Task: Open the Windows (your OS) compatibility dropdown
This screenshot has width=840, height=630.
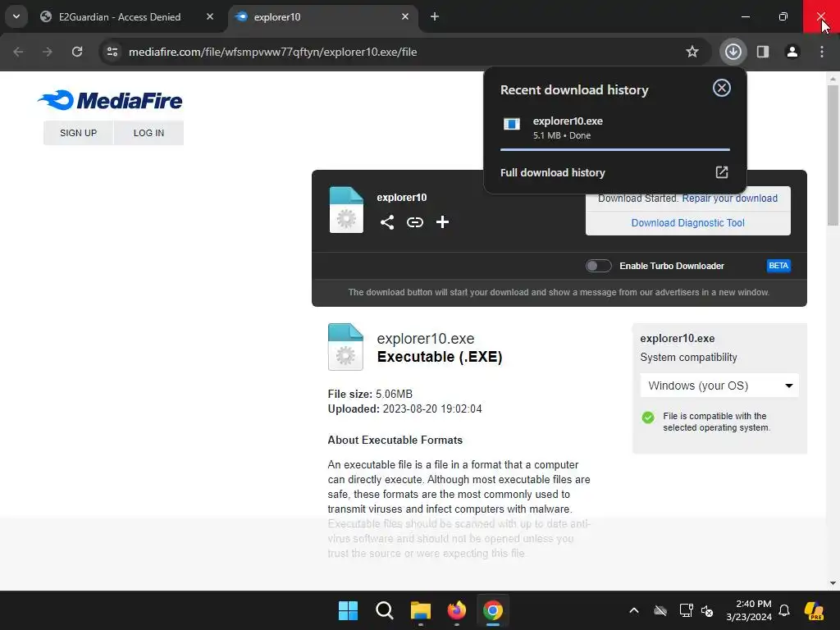Action: point(719,386)
